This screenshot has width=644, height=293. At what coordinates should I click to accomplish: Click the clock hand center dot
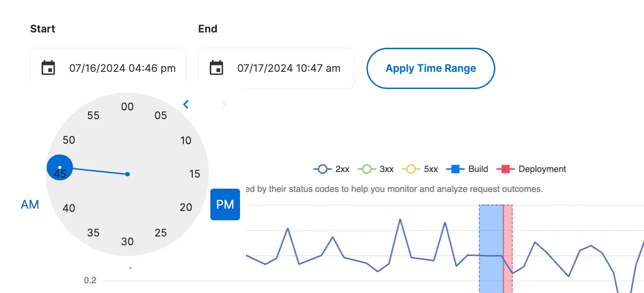tap(127, 174)
